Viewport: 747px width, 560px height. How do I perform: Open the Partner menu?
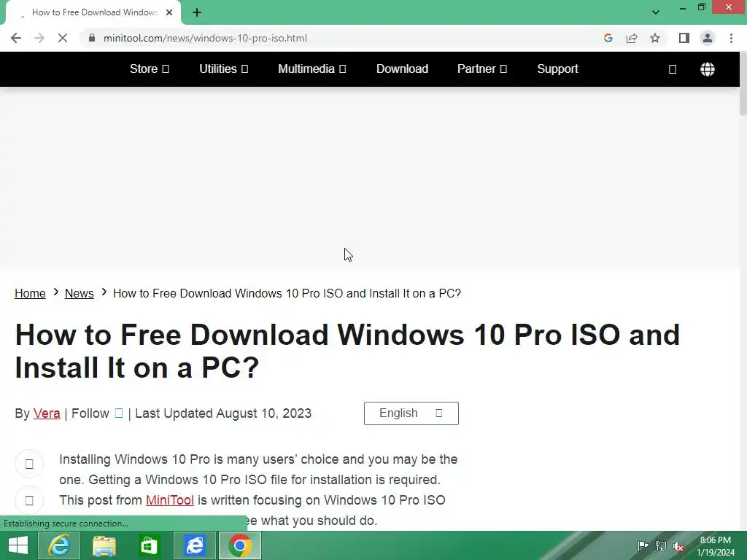coord(481,69)
